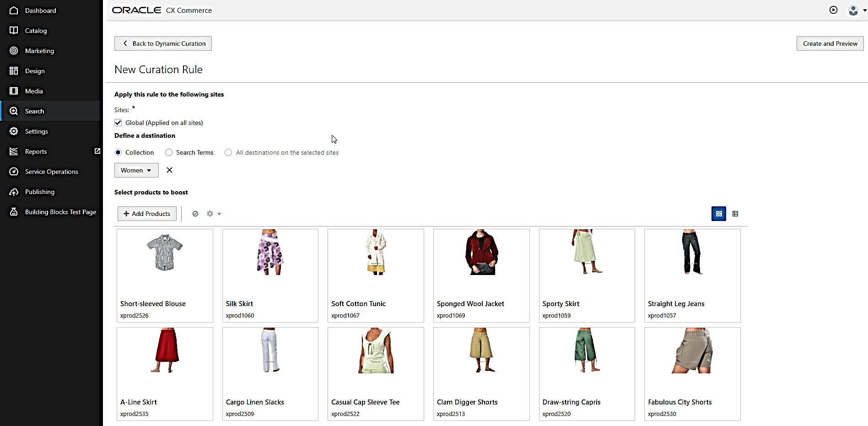Viewport: 868px width, 426px height.
Task: Select the Soft Cotton Tunic image
Action: tap(376, 252)
